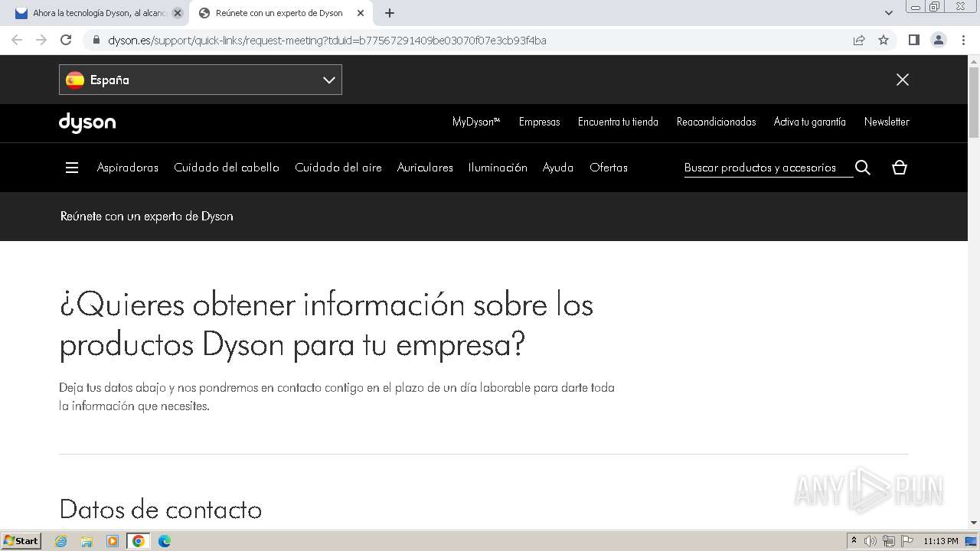
Task: Click 'Activa tu garantía' link
Action: click(x=809, y=122)
